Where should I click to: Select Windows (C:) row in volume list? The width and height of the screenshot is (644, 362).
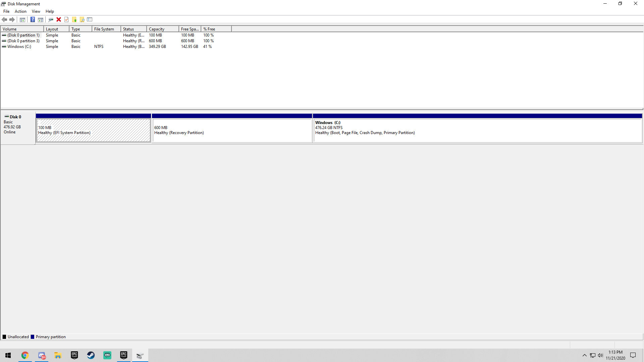(x=19, y=47)
